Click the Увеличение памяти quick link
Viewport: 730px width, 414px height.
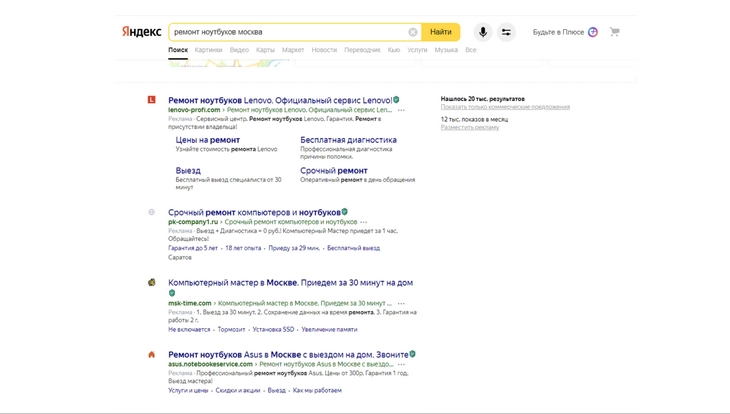(x=329, y=329)
